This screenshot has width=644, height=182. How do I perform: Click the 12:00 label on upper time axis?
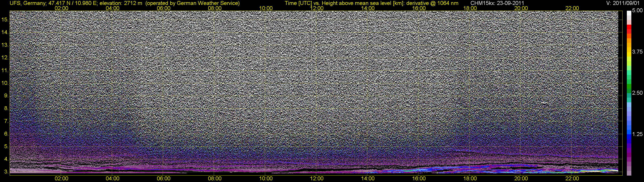(x=317, y=8)
